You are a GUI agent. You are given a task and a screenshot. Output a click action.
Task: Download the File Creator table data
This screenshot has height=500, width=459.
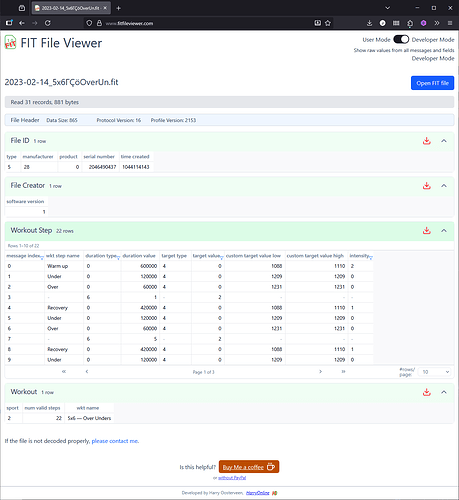pyautogui.click(x=426, y=186)
